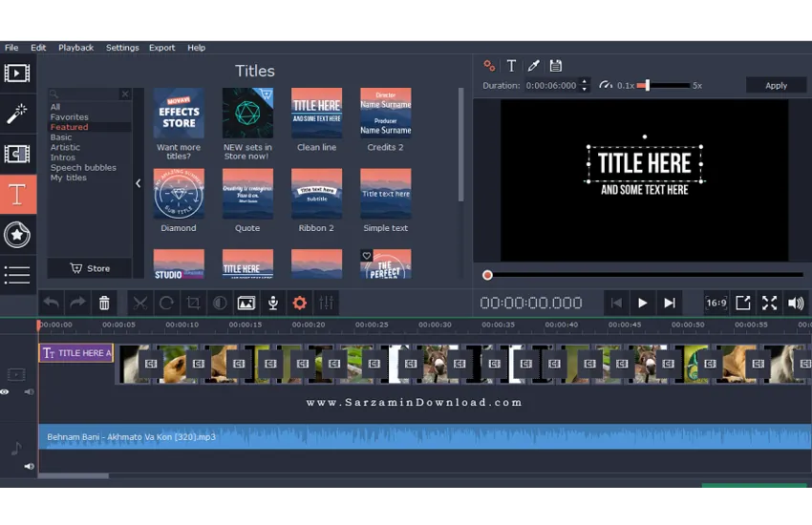Click the Apply button
The width and height of the screenshot is (812, 525).
pos(776,85)
